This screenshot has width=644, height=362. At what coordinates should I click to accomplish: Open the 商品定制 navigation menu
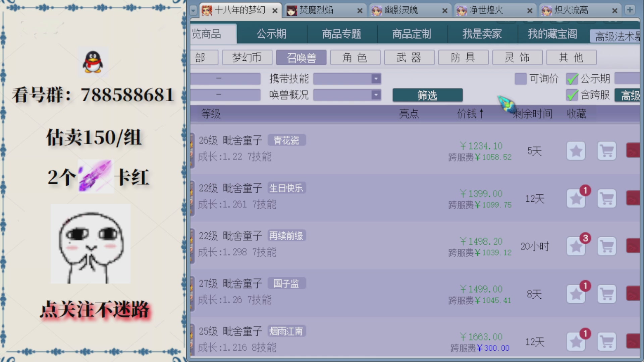click(x=412, y=34)
